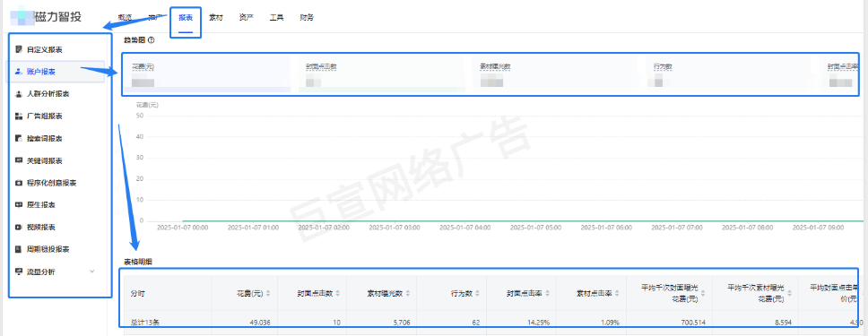Switch to the 概览 top tab
868x336 pixels.
125,18
